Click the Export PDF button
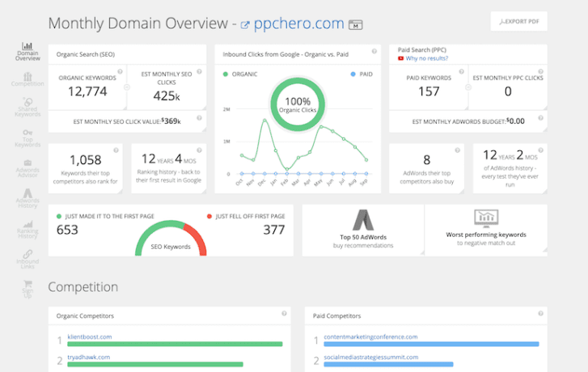This screenshot has height=372, width=588. point(518,21)
